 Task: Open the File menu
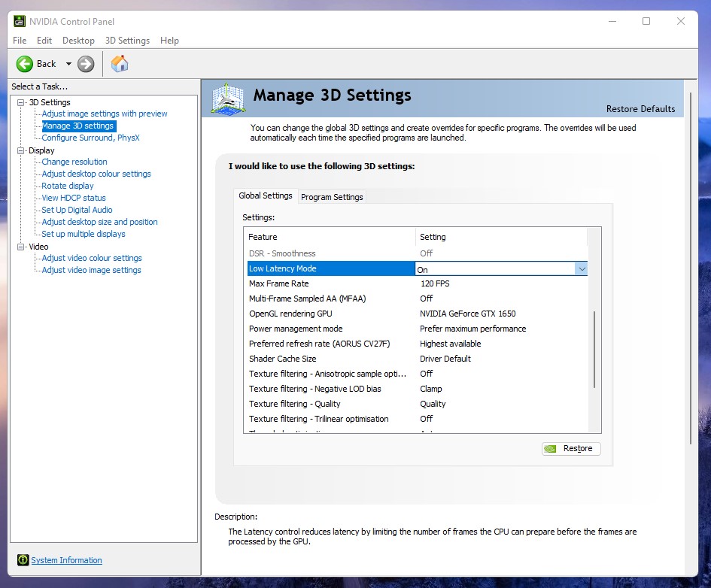pyautogui.click(x=20, y=41)
